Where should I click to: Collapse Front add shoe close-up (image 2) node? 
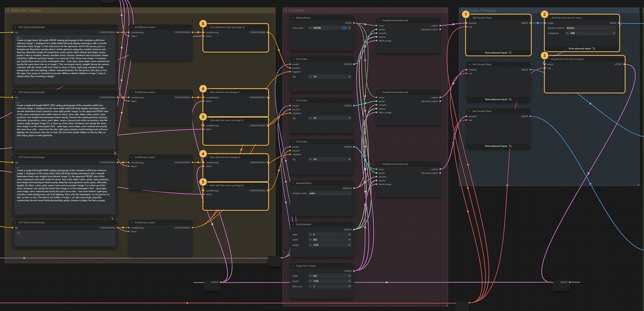point(207,27)
